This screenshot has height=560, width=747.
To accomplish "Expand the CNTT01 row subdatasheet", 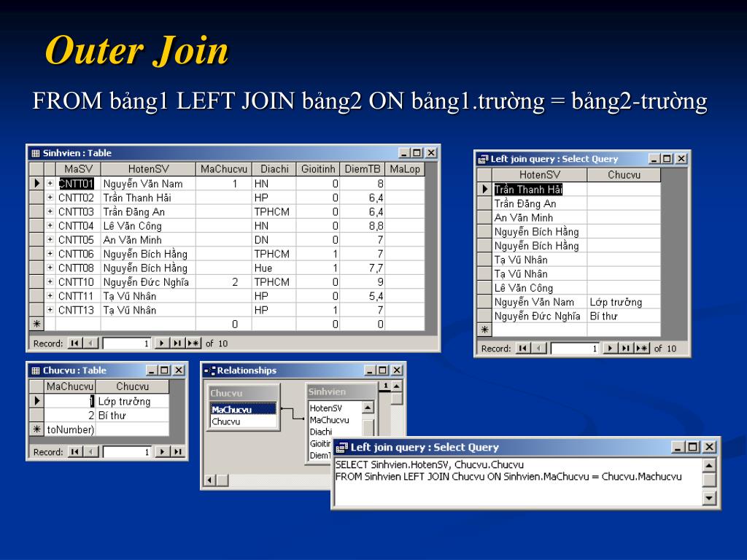I will point(50,183).
